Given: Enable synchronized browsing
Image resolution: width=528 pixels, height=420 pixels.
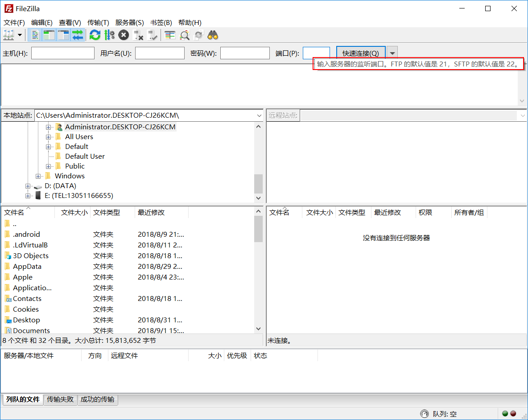Looking at the screenshot, I should point(198,35).
